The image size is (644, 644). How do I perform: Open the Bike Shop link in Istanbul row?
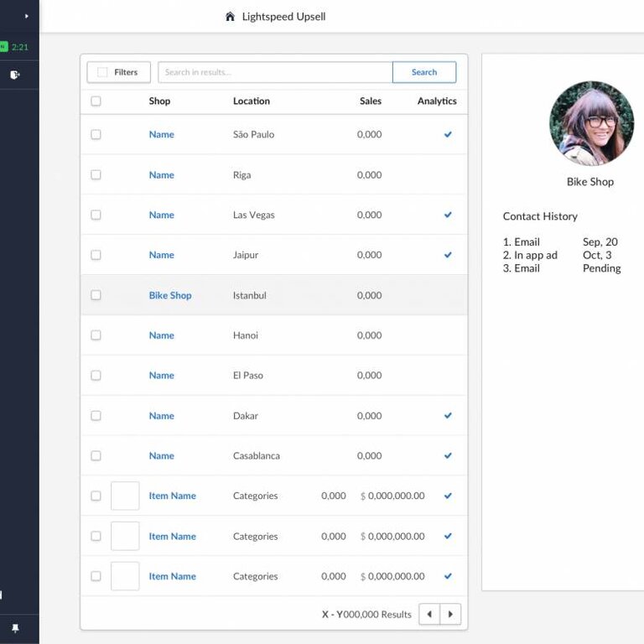point(170,295)
